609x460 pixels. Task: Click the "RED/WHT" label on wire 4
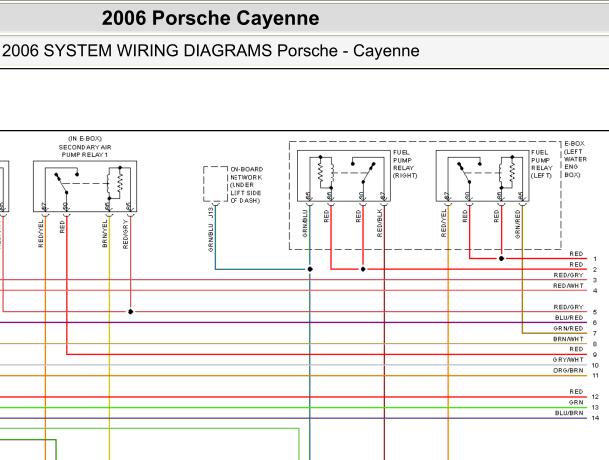(x=568, y=286)
